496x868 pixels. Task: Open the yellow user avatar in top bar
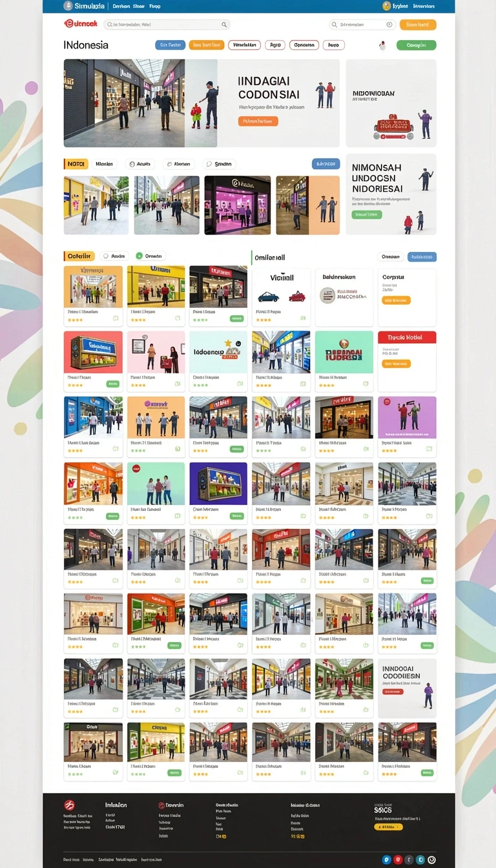pyautogui.click(x=386, y=6)
